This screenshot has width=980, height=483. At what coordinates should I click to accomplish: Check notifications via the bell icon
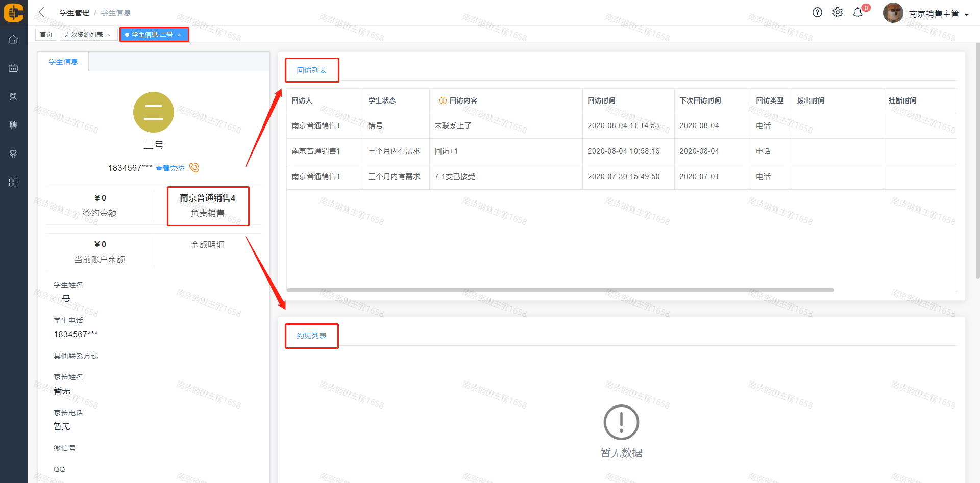point(858,13)
